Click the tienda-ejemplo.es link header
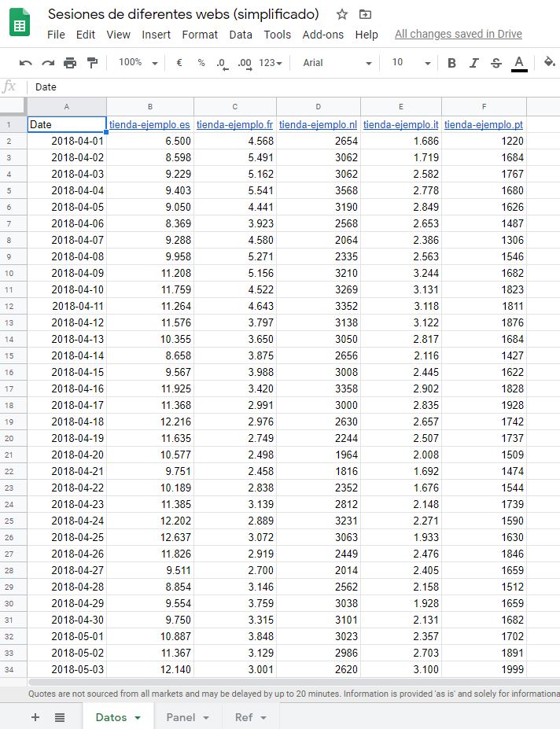 click(x=149, y=124)
